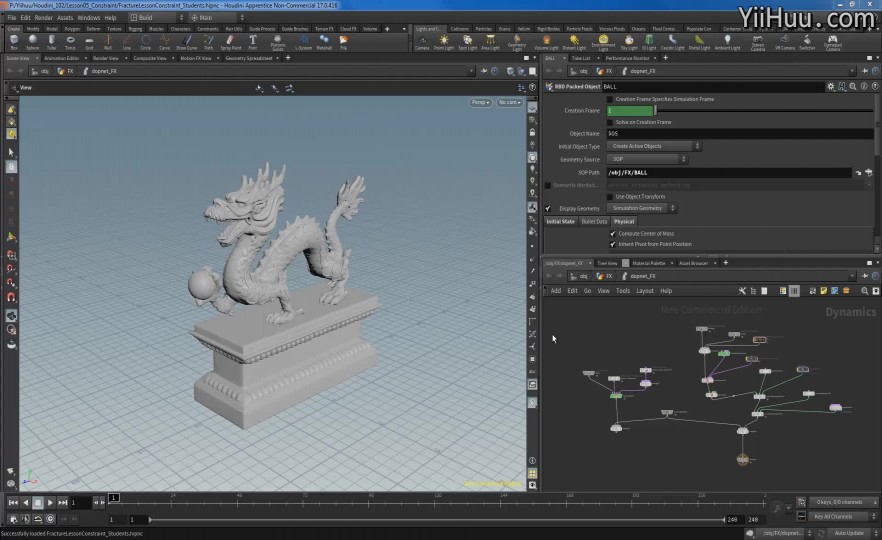Click the timeline current frame marker

coord(114,497)
